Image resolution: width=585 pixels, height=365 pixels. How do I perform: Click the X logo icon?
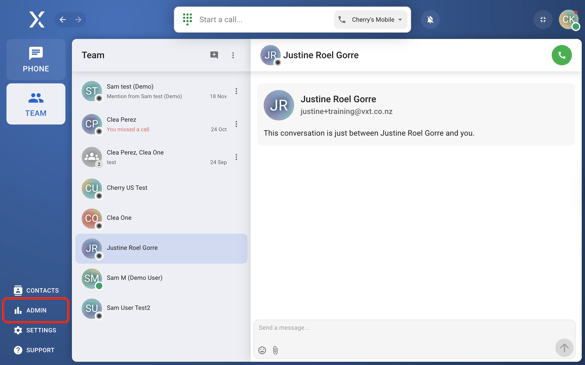coord(37,19)
